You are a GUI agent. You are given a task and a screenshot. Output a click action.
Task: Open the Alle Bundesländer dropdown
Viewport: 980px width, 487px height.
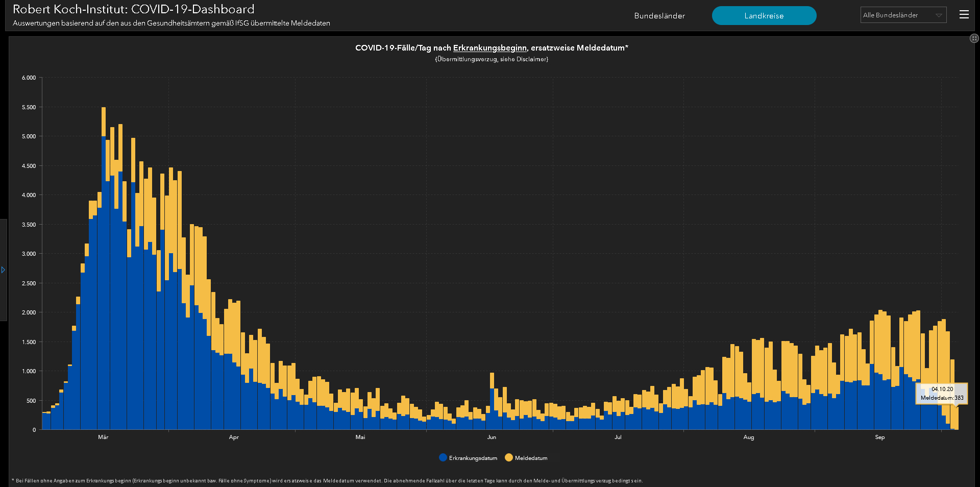903,15
